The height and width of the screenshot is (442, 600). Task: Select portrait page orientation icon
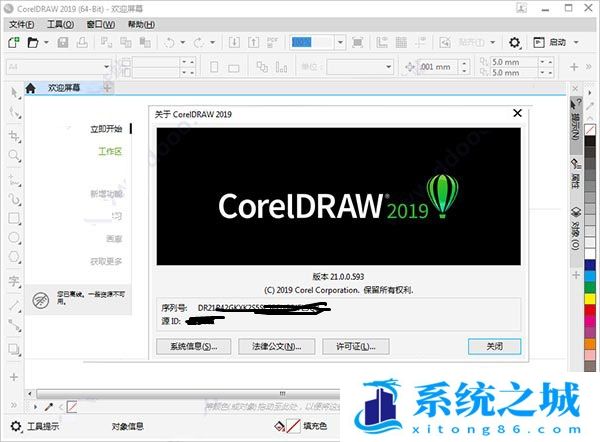coord(214,67)
